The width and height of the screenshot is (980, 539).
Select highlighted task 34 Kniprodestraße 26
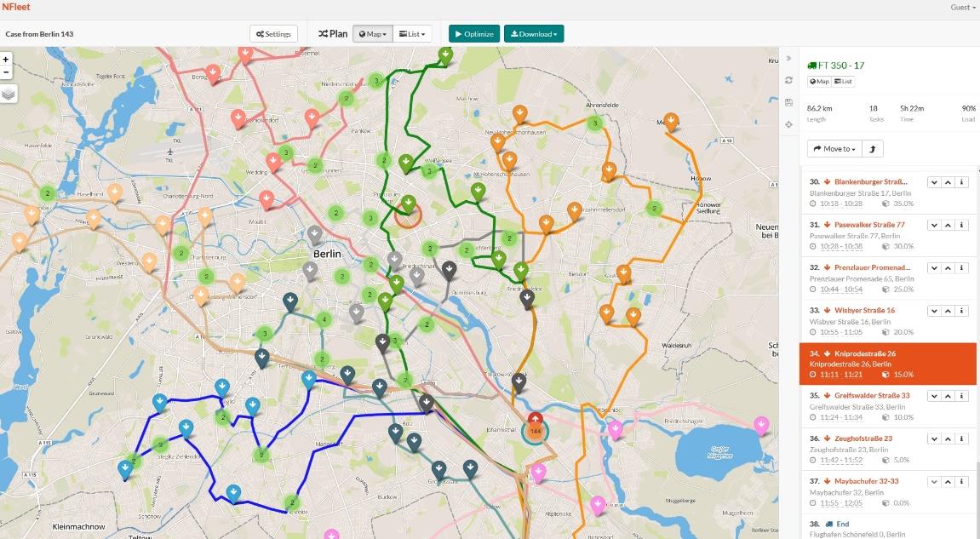coord(888,364)
